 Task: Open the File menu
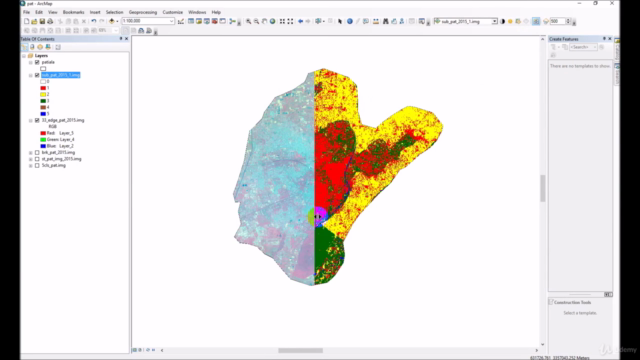pos(26,12)
